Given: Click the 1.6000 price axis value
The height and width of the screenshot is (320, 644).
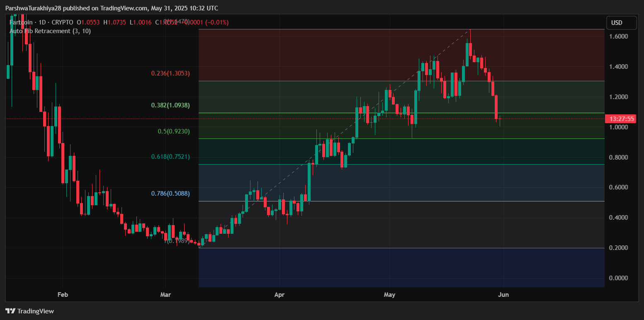Looking at the screenshot, I should tap(619, 36).
